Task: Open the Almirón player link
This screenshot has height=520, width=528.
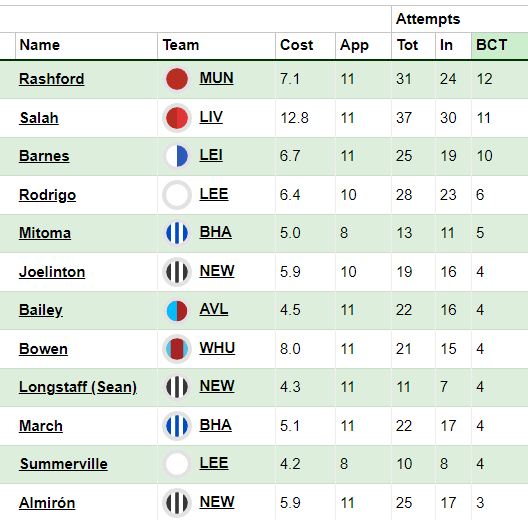Action: coord(47,503)
